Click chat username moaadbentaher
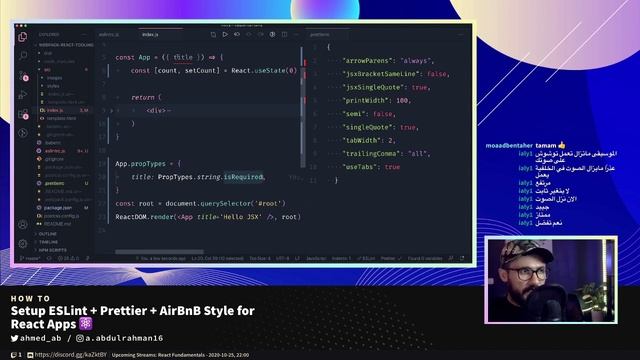This screenshot has width=640, height=360. pyautogui.click(x=509, y=145)
